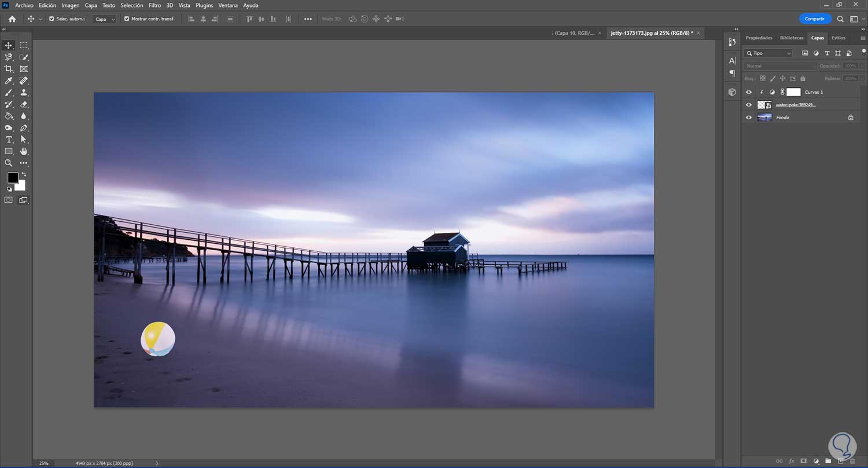868x468 pixels.
Task: Open the Filtro menu
Action: [x=155, y=5]
